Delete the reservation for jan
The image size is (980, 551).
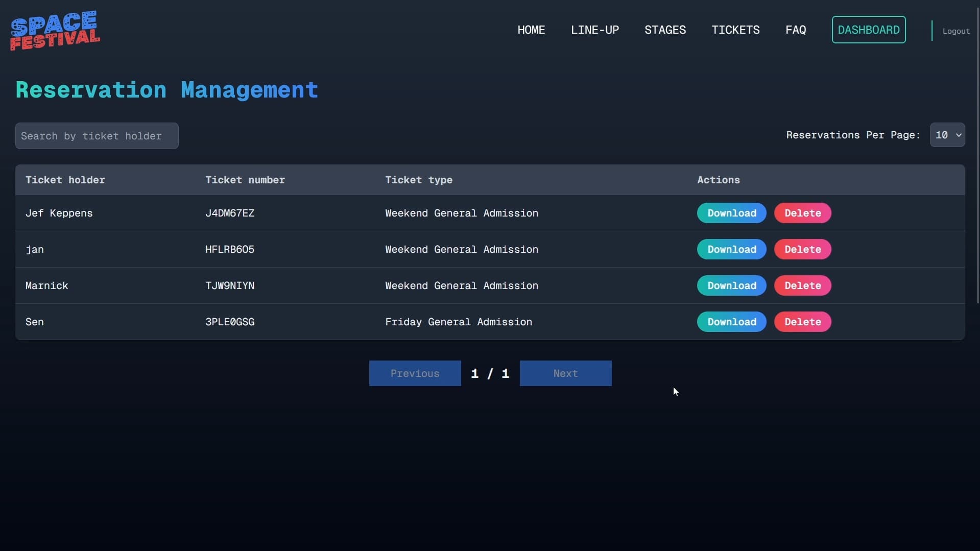(x=802, y=249)
